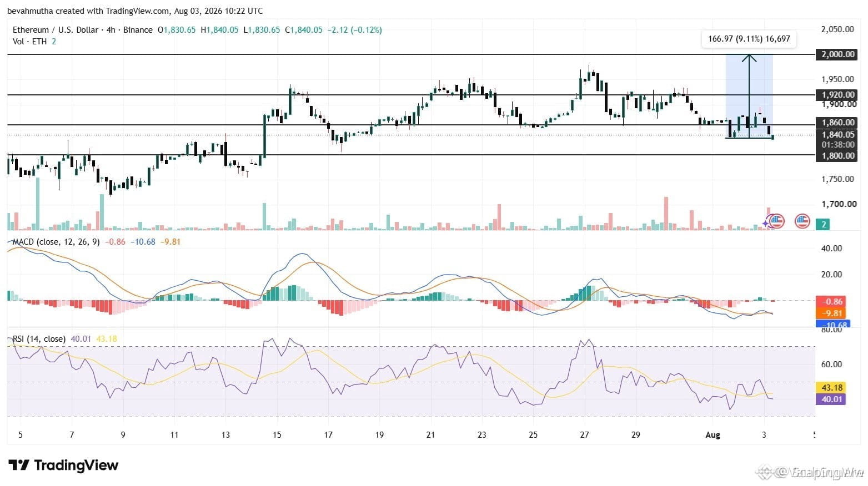Viewport: 868px width, 486px height.
Task: Click the 1,950.00 price axis label
Action: [838, 79]
